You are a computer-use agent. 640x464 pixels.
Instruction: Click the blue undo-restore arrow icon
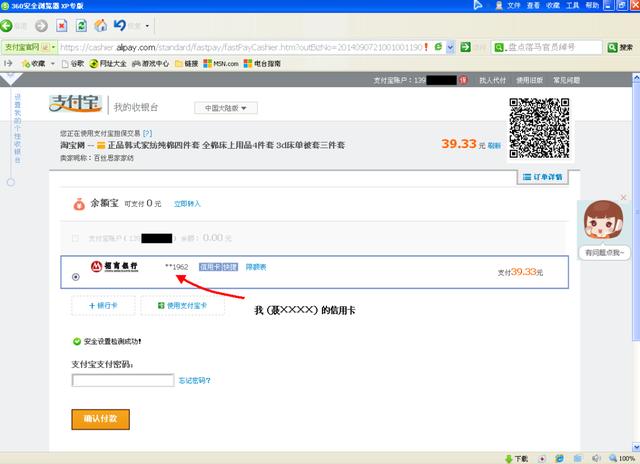pyautogui.click(x=120, y=25)
